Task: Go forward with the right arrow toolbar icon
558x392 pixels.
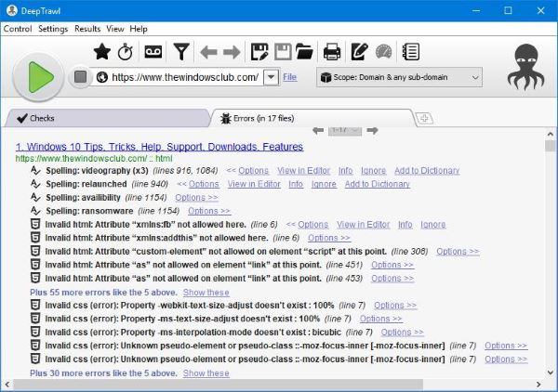Action: (x=232, y=53)
